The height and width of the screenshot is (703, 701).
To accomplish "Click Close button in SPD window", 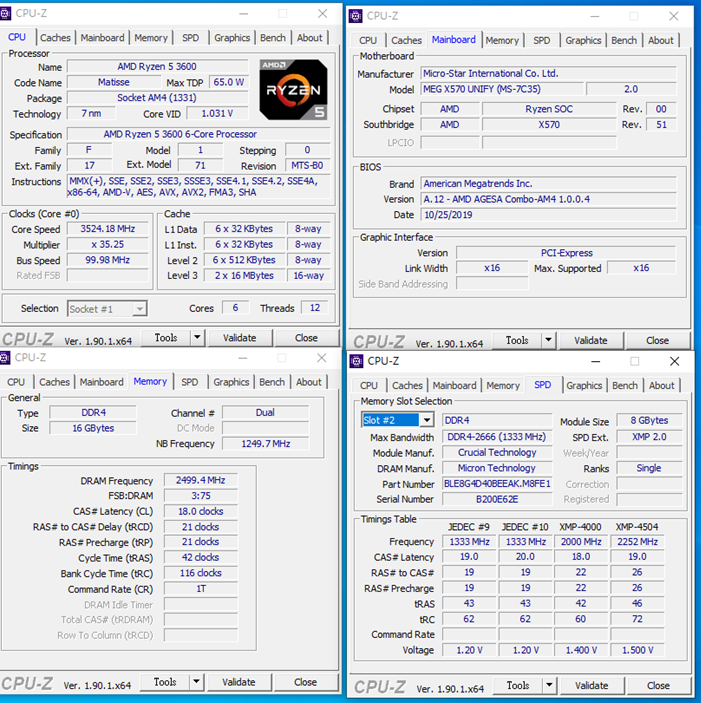I will (658, 686).
